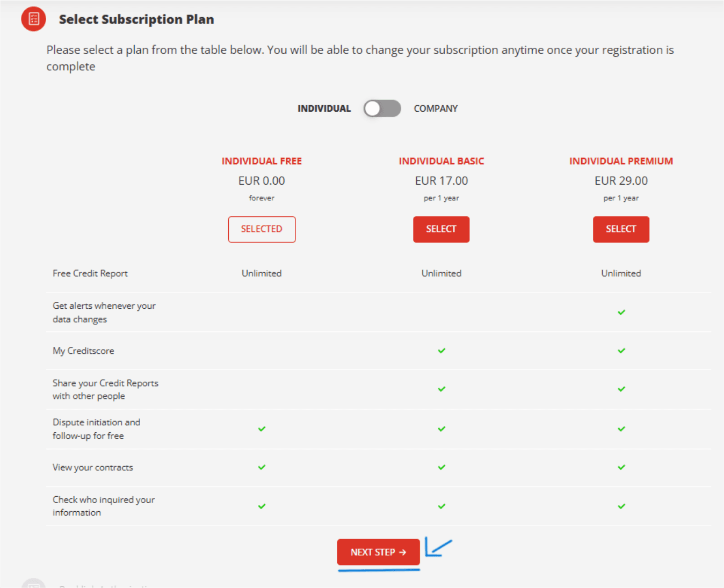Click the My Creditscore feature label
The height and width of the screenshot is (588, 724).
[x=83, y=351]
